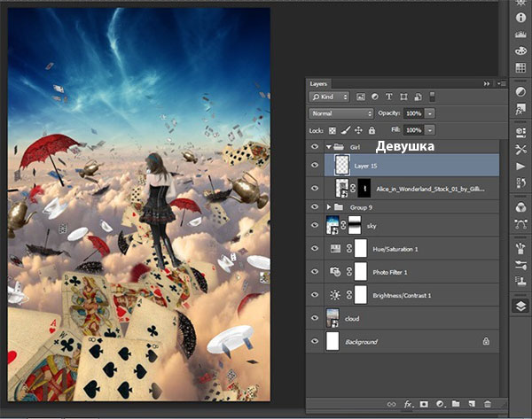Image resolution: width=532 pixels, height=419 pixels.
Task: Filter layers for pixel layers
Action: click(x=361, y=97)
